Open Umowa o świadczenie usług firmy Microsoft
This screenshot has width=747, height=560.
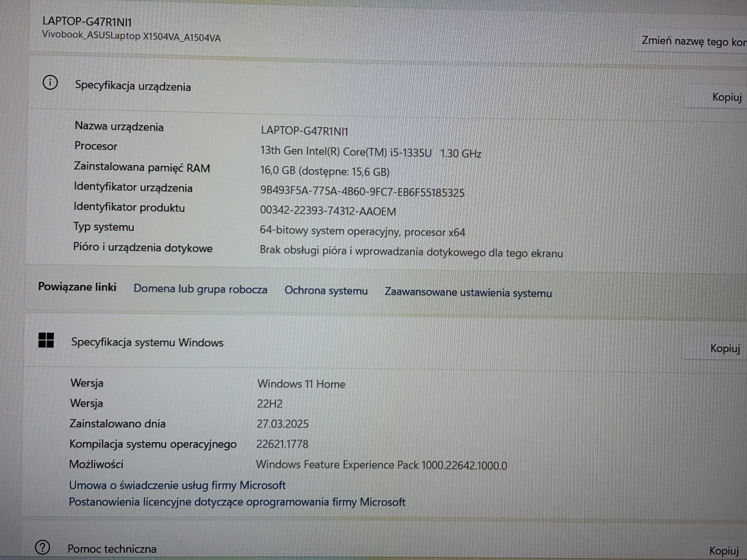(x=177, y=485)
